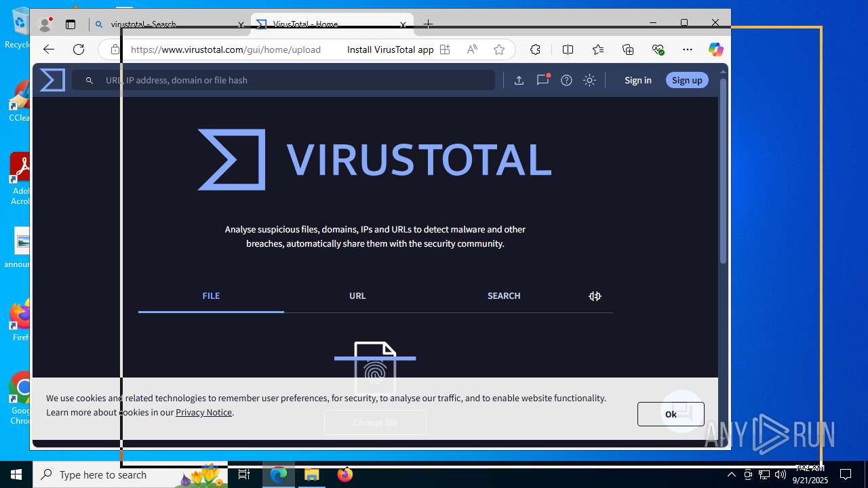Select the FILE tab

(211, 296)
